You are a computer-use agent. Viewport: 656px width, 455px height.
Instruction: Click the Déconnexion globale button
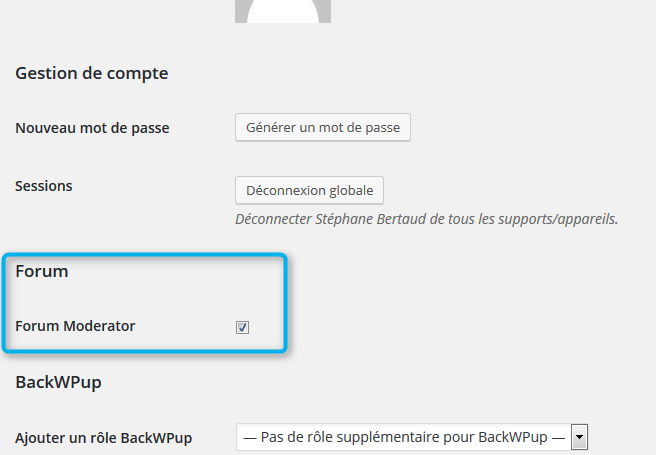point(309,190)
